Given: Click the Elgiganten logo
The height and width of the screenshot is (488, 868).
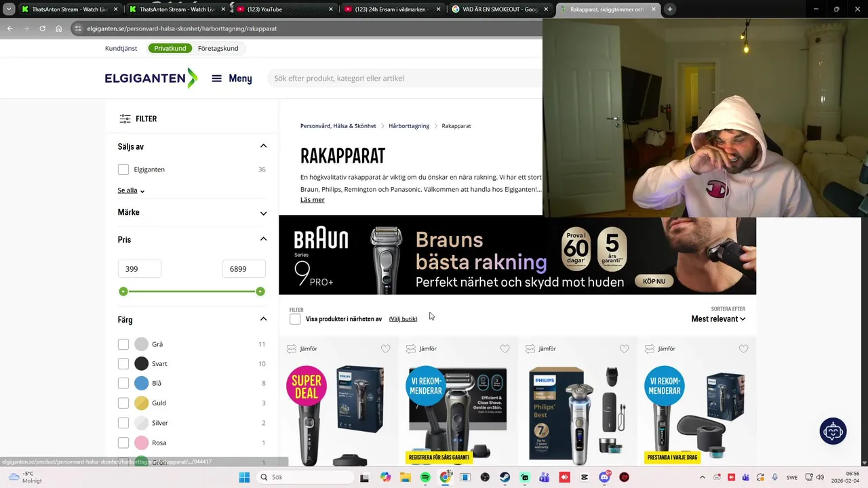Looking at the screenshot, I should [151, 78].
